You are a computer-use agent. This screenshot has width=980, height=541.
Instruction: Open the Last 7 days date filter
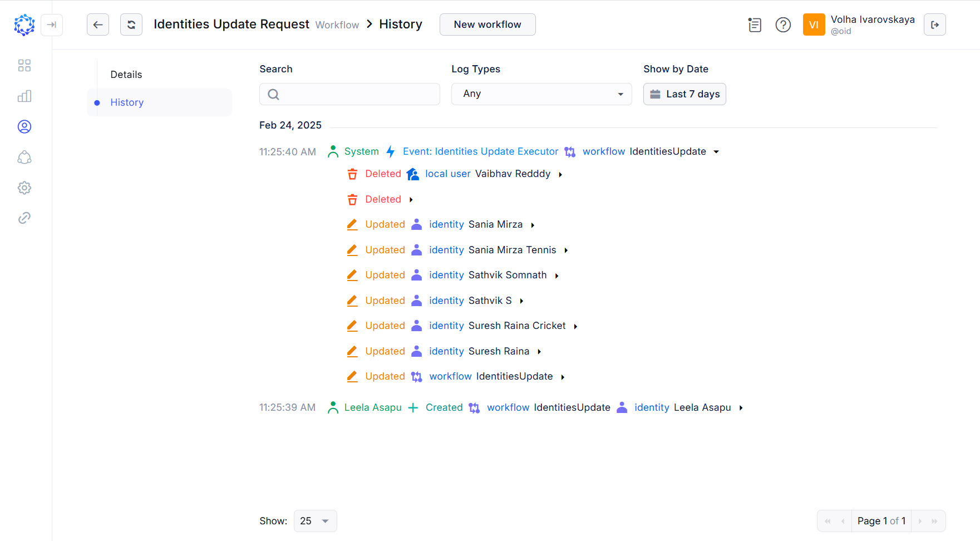[684, 94]
